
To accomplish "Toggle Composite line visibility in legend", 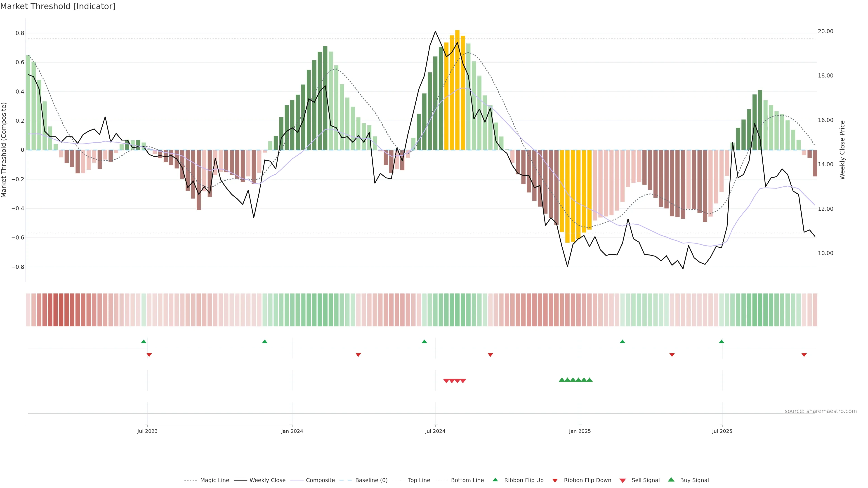I will [320, 480].
